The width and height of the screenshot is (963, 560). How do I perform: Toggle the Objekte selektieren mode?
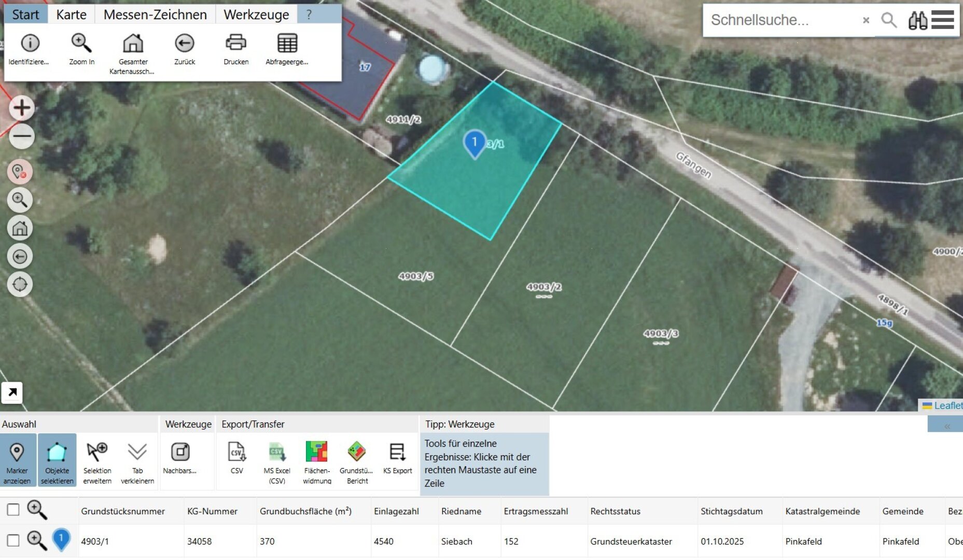tap(57, 460)
